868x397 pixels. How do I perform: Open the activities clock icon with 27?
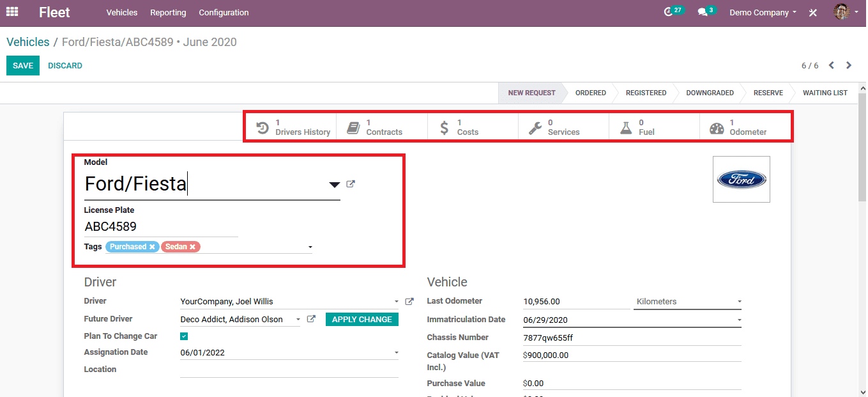[x=673, y=12]
